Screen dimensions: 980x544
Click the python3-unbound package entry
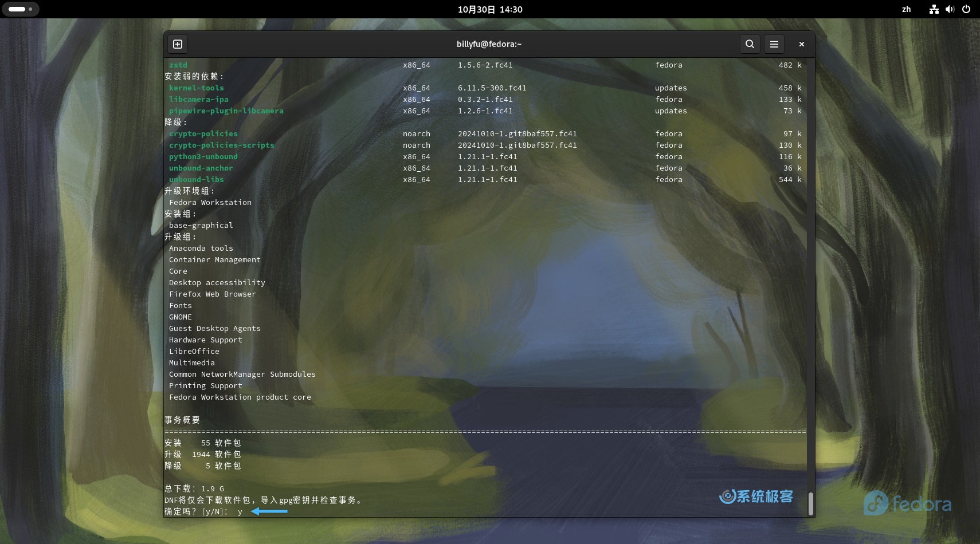coord(203,156)
